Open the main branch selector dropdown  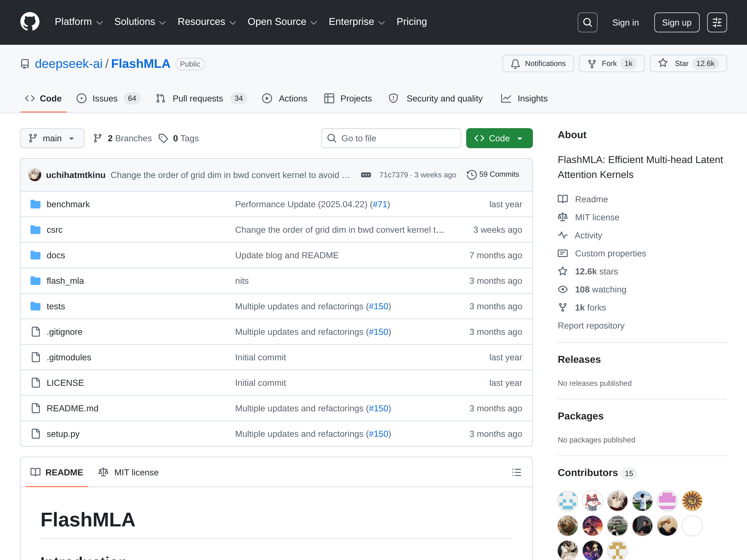[x=52, y=138]
